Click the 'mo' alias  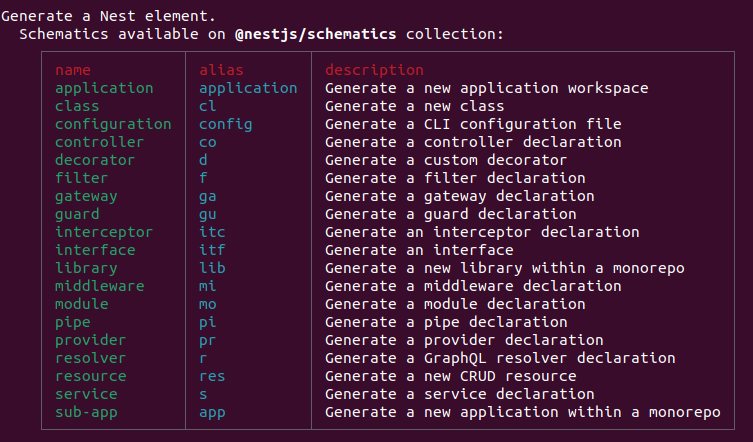tap(208, 305)
